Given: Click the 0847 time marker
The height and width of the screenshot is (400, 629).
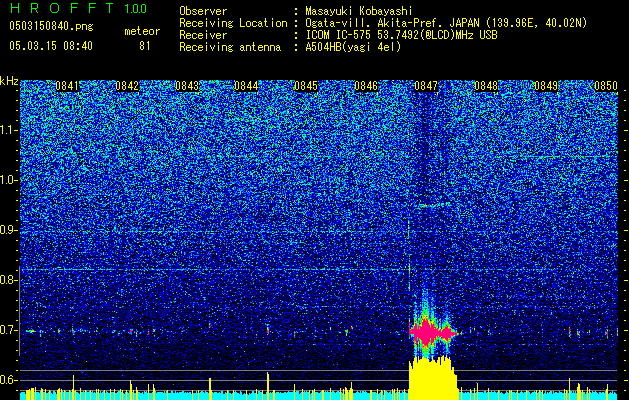Looking at the screenshot, I should (x=426, y=86).
